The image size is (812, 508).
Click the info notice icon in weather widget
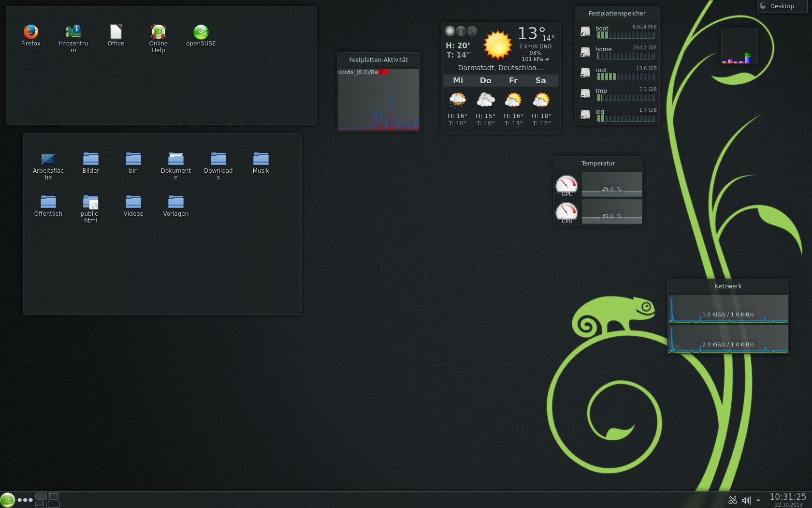(461, 31)
